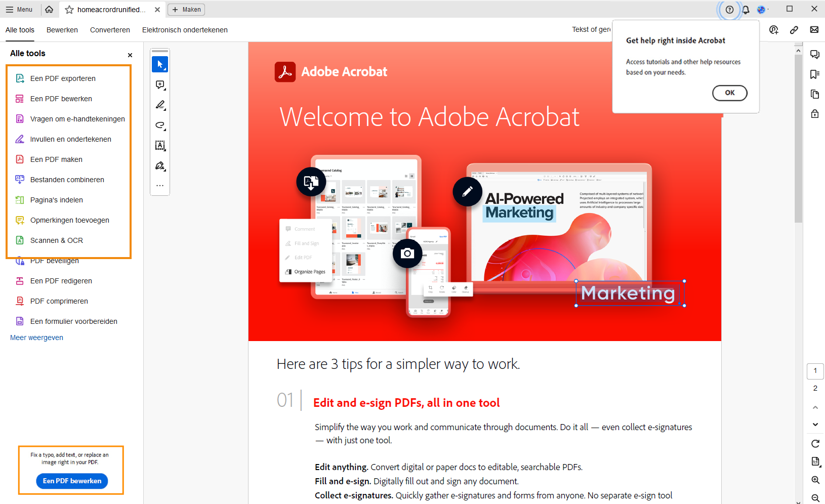Screen dimensions: 825x504
Task: Go to the next page arrow
Action: coord(815,425)
